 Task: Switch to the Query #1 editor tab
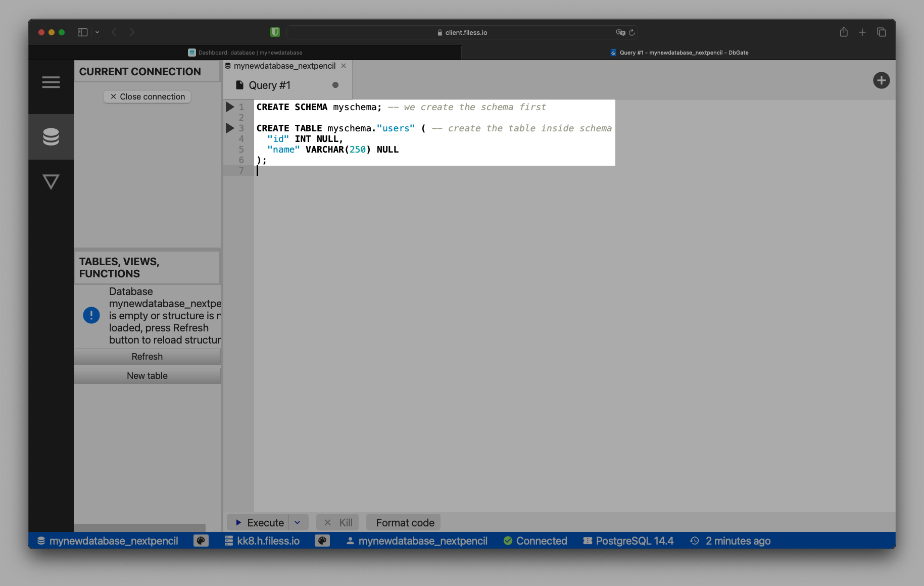269,85
